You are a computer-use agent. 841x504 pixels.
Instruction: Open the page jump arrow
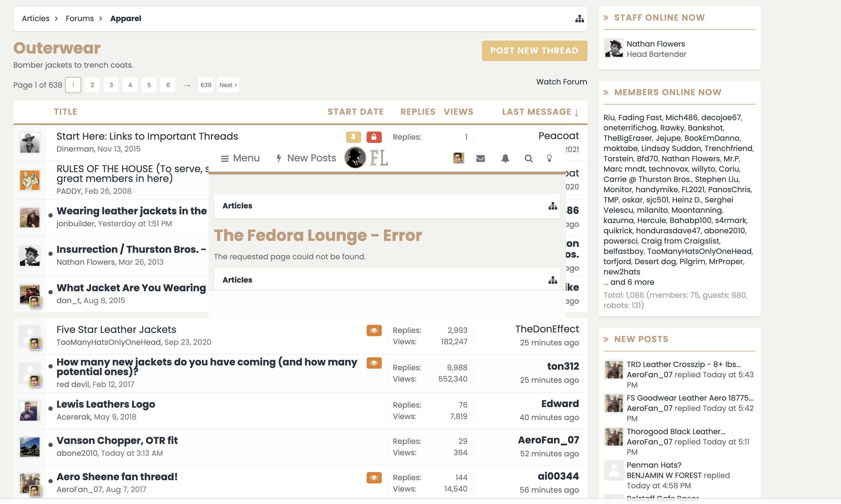pyautogui.click(x=187, y=85)
